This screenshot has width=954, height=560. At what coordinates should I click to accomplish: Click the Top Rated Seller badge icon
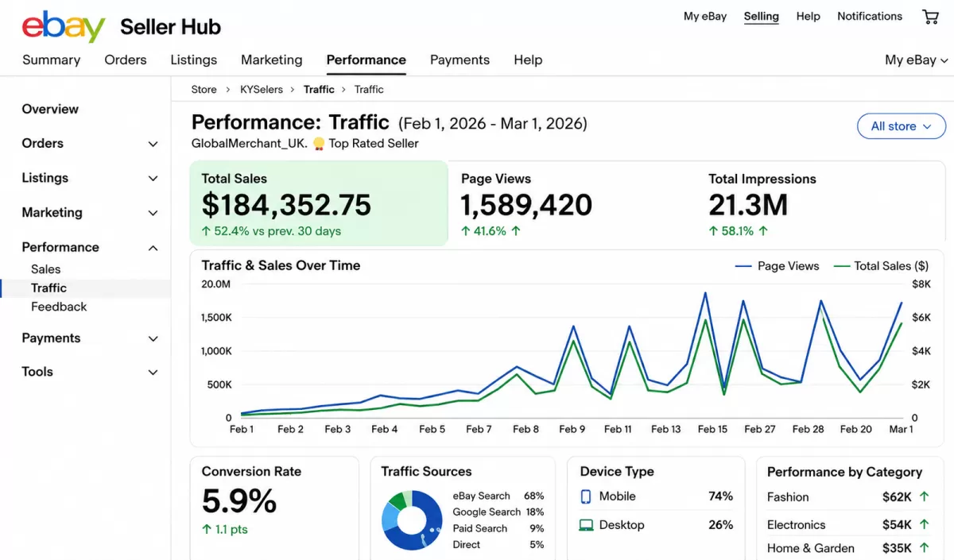[x=319, y=144]
